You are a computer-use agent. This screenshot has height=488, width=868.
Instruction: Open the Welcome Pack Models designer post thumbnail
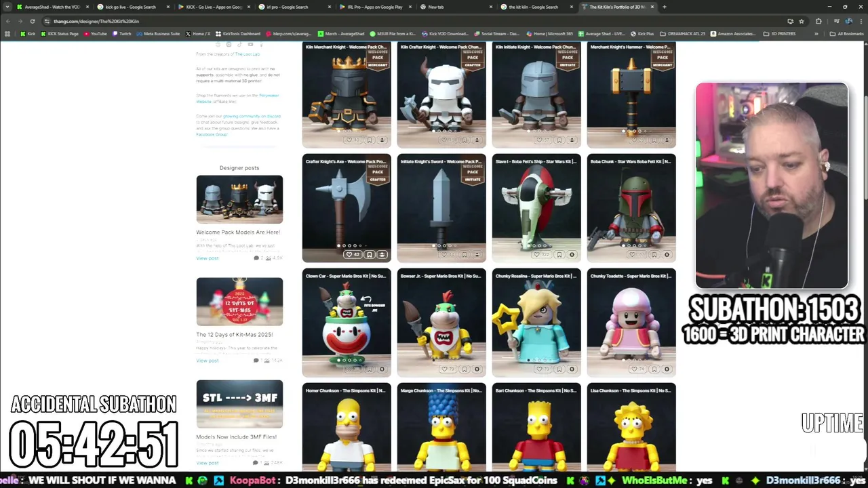point(239,199)
